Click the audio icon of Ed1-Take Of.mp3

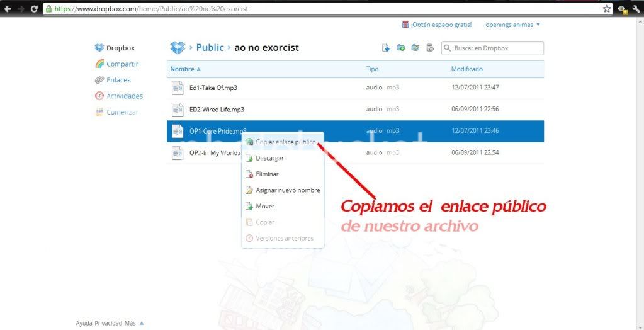178,88
